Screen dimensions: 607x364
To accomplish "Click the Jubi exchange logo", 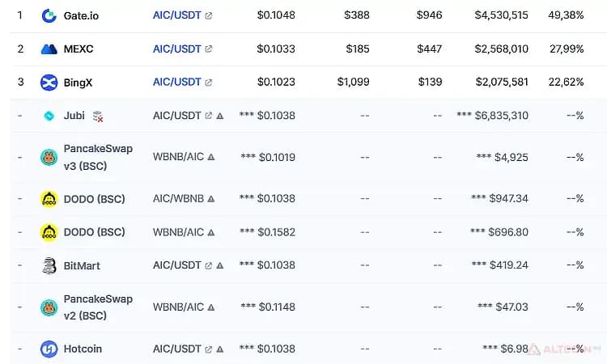I will [x=49, y=116].
